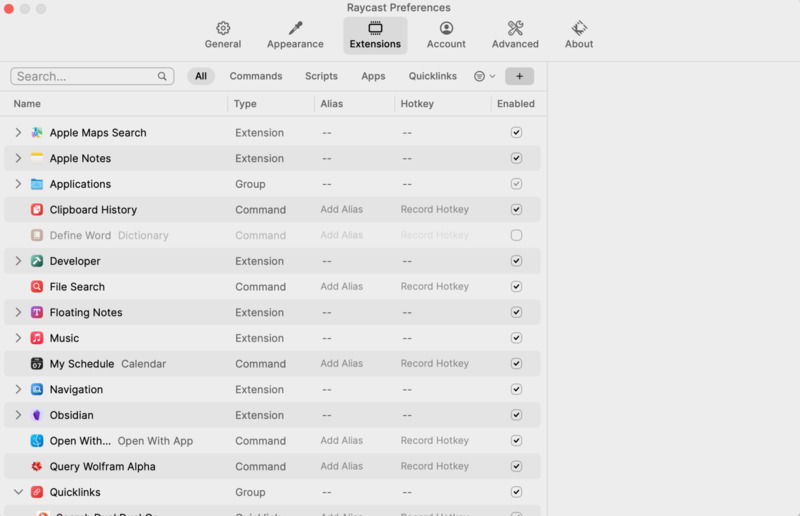Viewport: 800px width, 516px height.
Task: Select the Music extension icon
Action: point(37,338)
